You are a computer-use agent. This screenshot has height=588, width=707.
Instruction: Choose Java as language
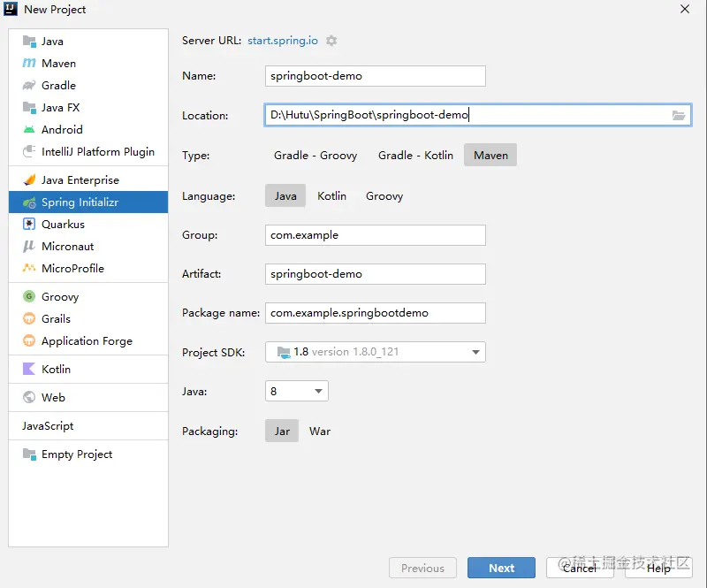(285, 195)
